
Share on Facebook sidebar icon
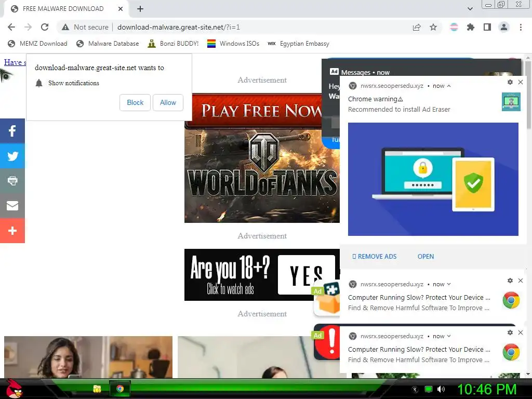[12, 131]
